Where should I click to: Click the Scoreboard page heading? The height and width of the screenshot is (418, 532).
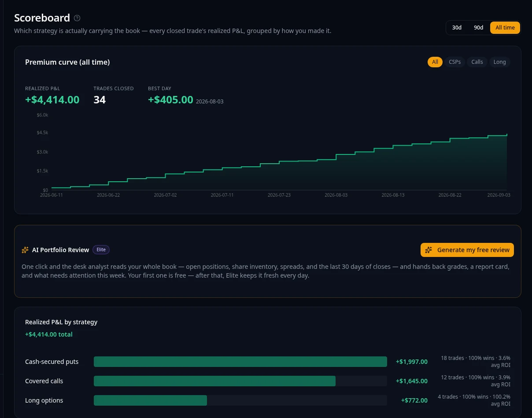[x=42, y=18]
